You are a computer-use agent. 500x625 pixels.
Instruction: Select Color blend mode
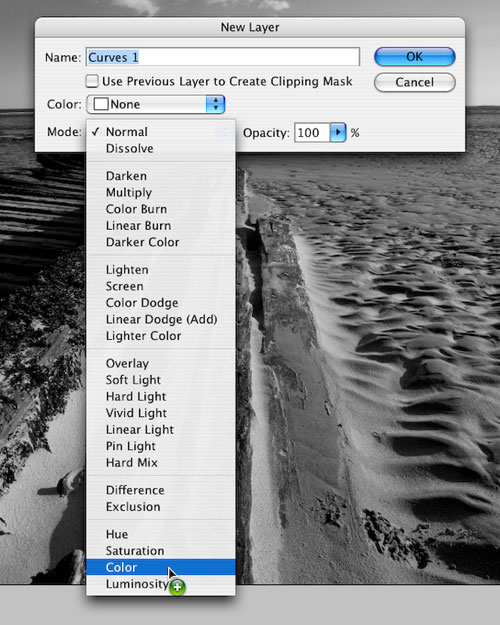[161, 567]
